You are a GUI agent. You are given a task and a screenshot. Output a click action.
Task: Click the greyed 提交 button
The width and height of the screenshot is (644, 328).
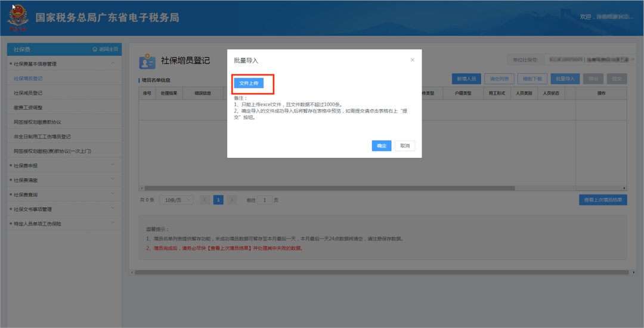point(617,79)
